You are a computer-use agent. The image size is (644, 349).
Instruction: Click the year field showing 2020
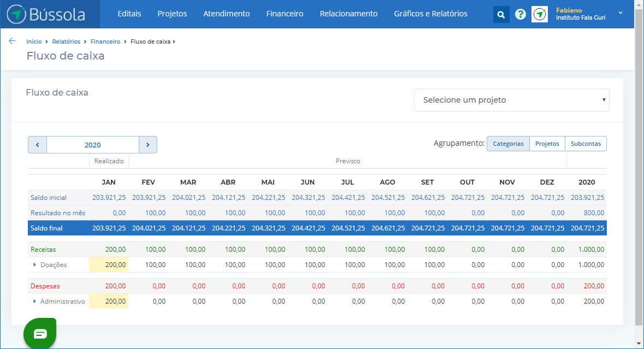coord(93,145)
